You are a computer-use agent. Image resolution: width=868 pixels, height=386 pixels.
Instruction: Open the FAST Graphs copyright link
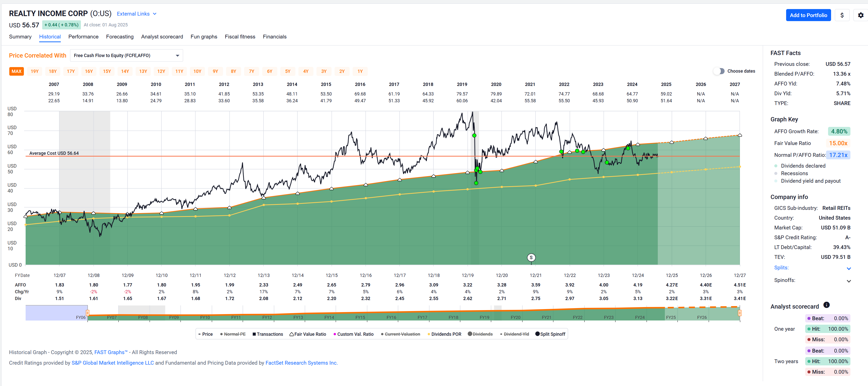111,352
